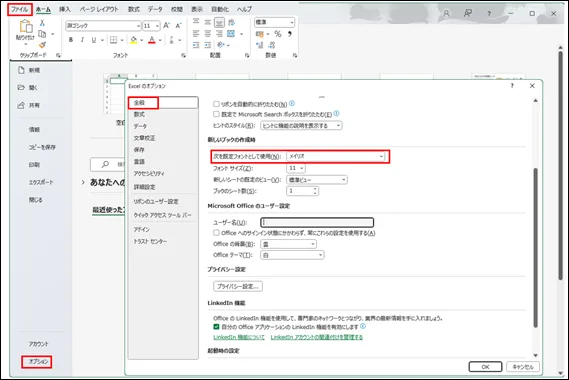Click the Decrease Indent icon

click(x=196, y=45)
